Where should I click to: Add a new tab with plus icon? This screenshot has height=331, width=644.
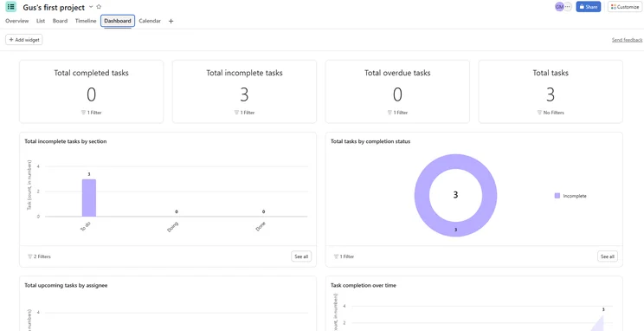point(171,22)
